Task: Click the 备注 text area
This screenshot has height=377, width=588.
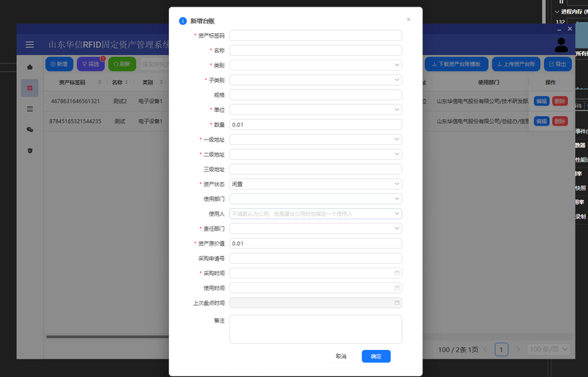Action: point(316,329)
